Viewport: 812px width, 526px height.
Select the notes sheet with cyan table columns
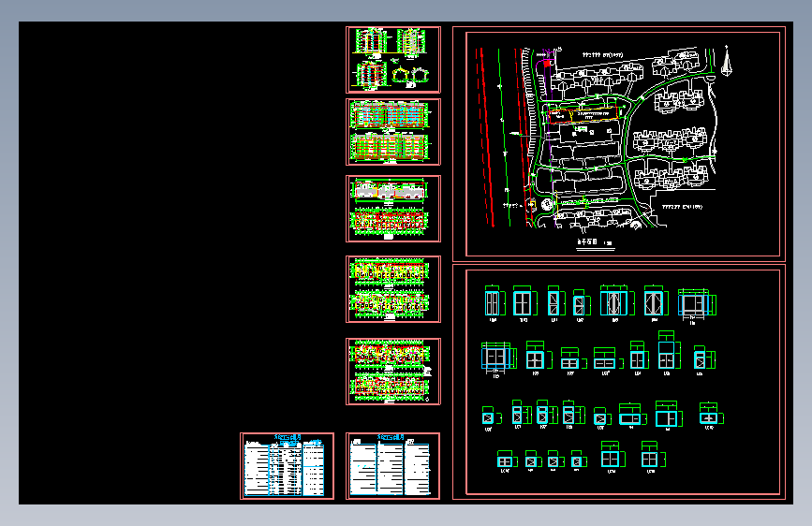tap(287, 466)
